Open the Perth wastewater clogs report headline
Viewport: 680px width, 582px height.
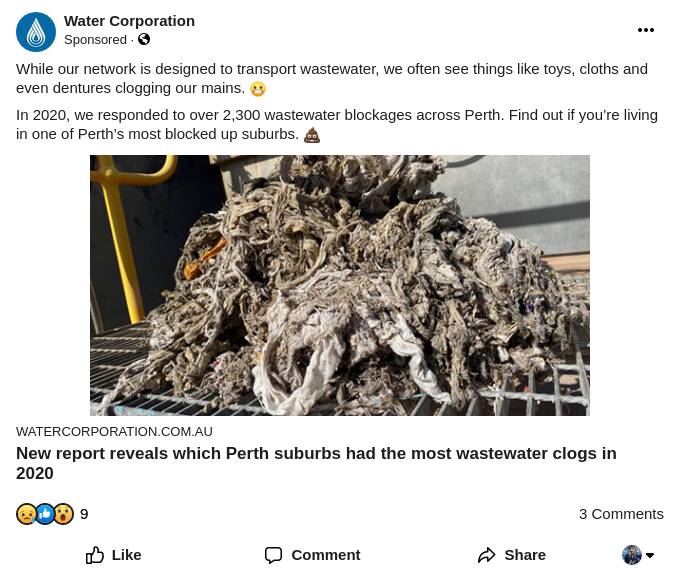tap(316, 463)
